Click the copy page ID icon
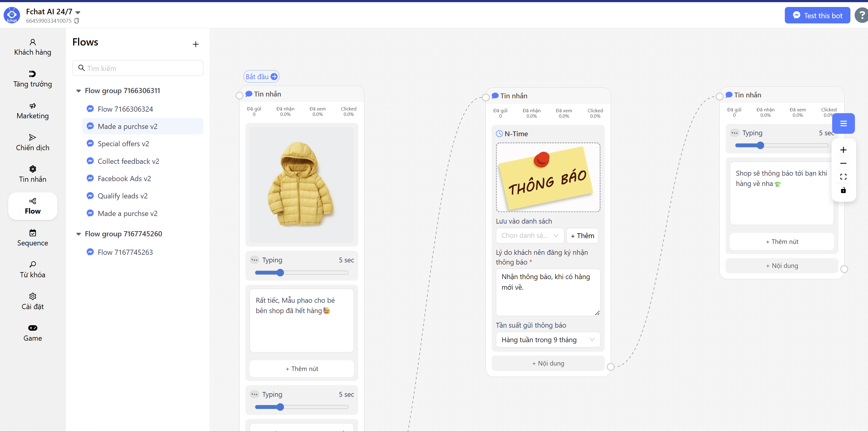 pyautogui.click(x=77, y=21)
